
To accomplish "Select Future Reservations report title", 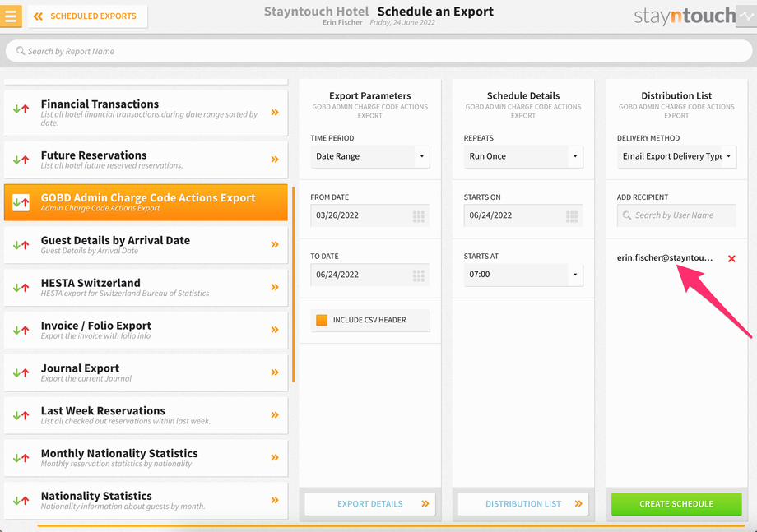I will pyautogui.click(x=94, y=155).
